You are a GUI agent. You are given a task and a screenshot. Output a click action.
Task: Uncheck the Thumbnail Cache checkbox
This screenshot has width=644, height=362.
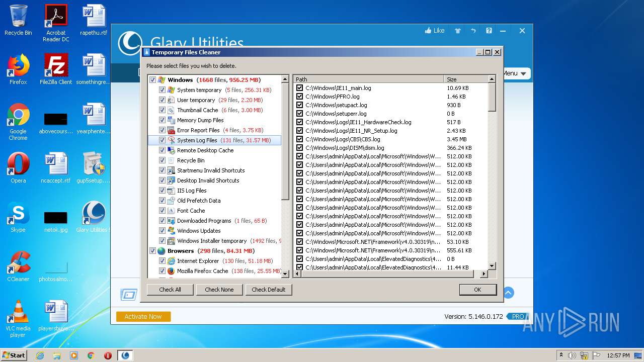(x=162, y=110)
